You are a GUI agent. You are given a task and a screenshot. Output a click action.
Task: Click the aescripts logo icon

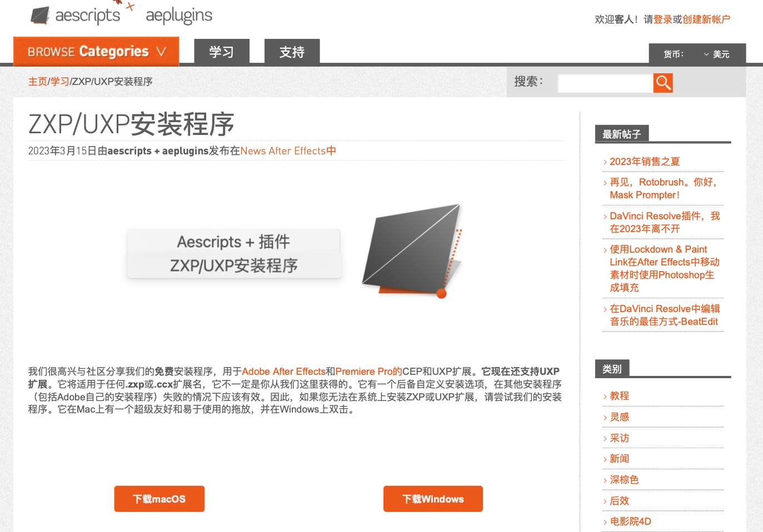click(x=39, y=16)
